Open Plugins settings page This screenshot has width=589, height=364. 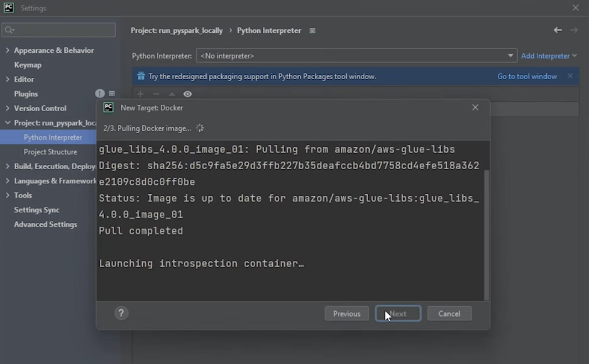coord(26,94)
